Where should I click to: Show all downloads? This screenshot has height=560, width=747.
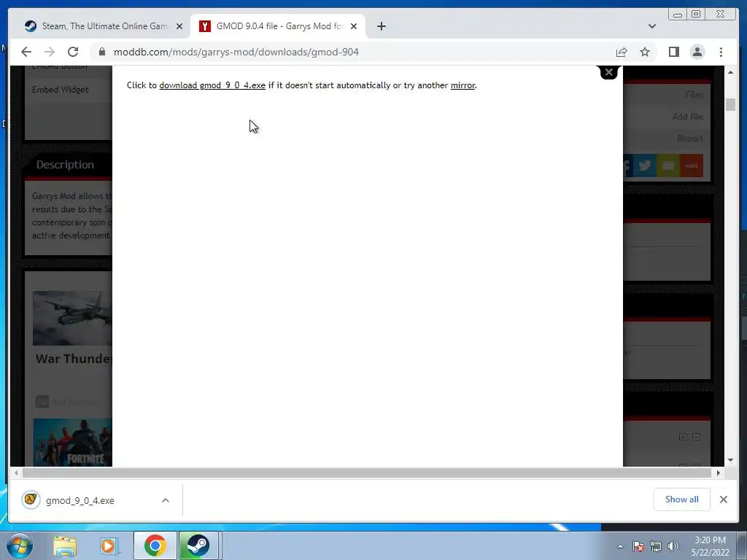pos(682,499)
